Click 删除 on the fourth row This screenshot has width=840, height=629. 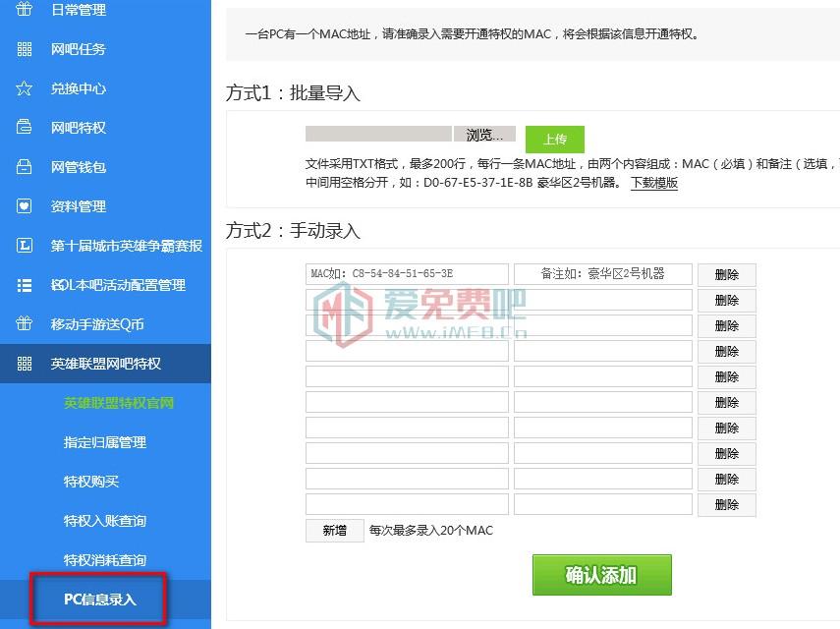727,352
